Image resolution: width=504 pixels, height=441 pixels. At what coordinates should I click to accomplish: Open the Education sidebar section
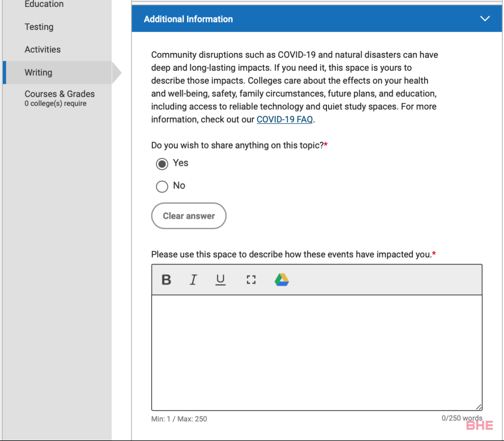44,4
